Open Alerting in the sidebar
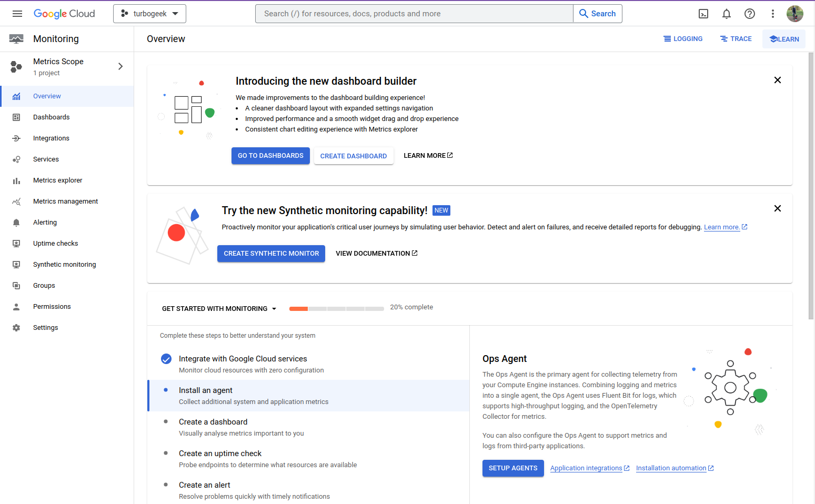Screen dimensions: 815x504 pyautogui.click(x=45, y=223)
